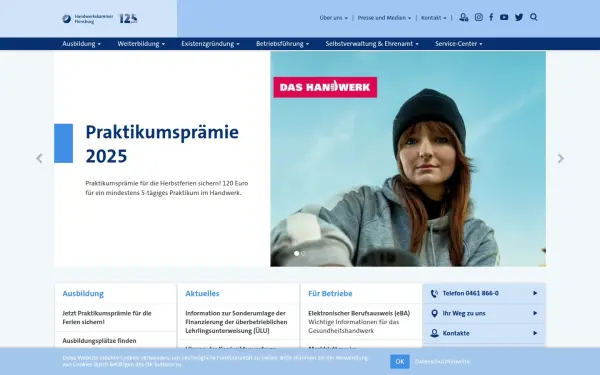Click the Praktikumsprämie Herbstferien description text
600x375 pixels.
167,188
